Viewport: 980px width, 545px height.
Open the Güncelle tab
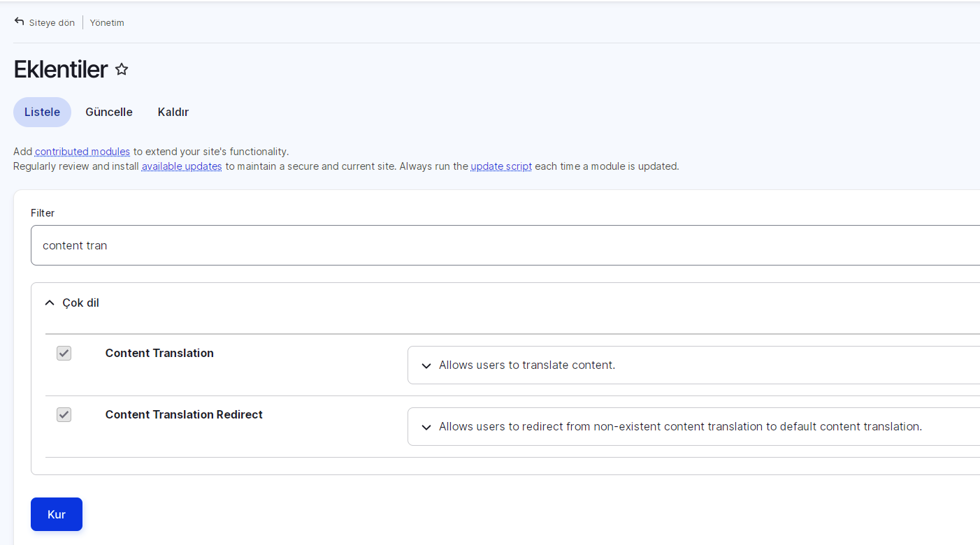pyautogui.click(x=109, y=112)
